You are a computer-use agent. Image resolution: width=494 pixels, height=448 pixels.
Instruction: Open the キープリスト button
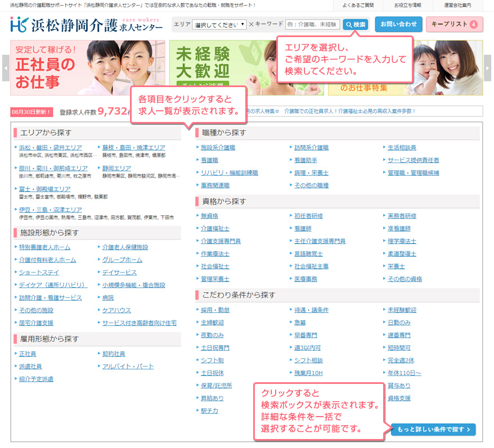tap(454, 24)
